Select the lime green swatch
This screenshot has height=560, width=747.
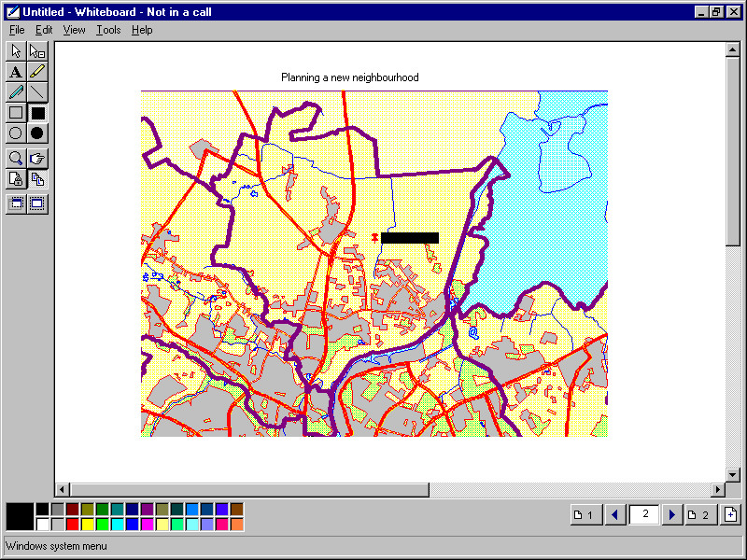click(103, 525)
